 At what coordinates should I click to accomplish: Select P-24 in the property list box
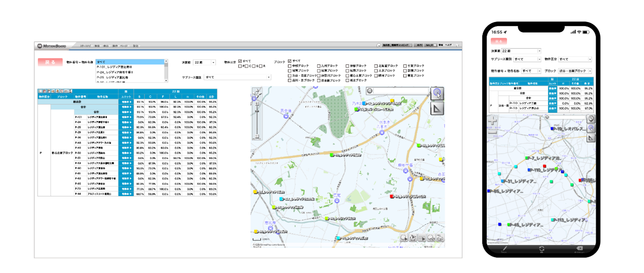pos(130,72)
